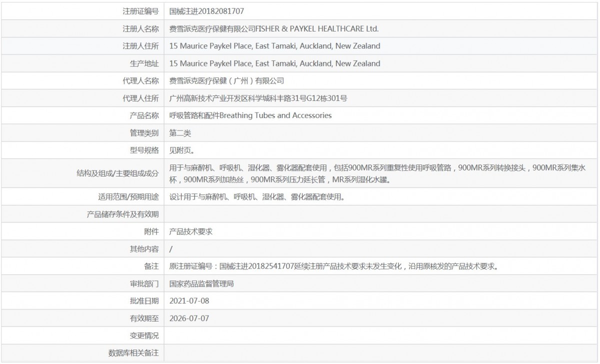Click the 代理人名称 label
Screen dimensions: 600x364
(140, 80)
